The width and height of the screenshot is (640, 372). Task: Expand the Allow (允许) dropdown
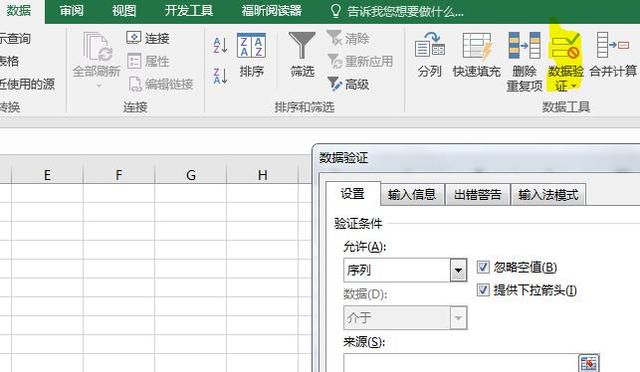458,270
